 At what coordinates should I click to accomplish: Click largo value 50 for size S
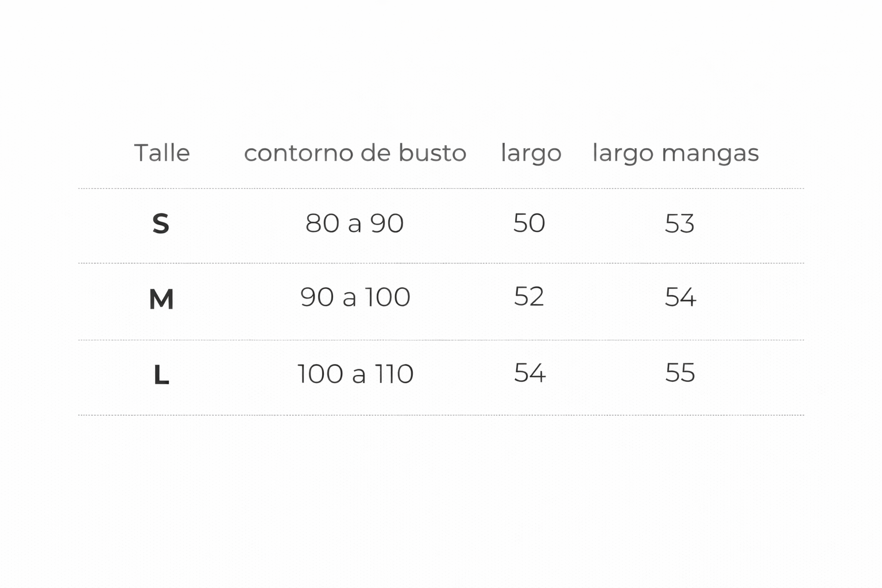point(529,223)
